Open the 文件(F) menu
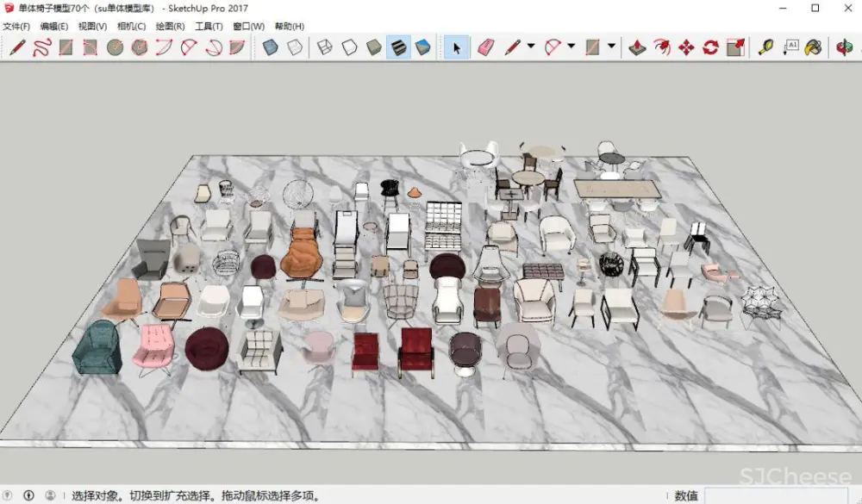Viewport: 862px width, 504px height. click(16, 26)
